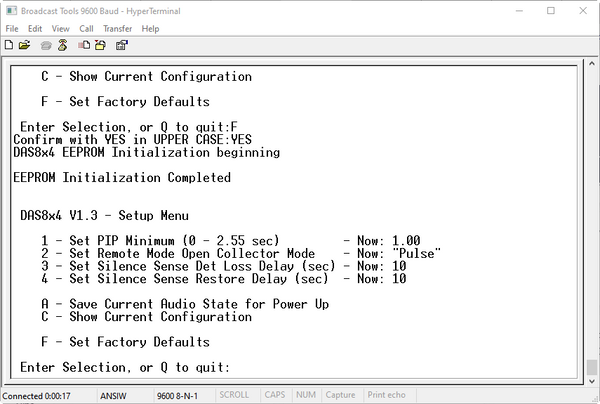The width and height of the screenshot is (600, 404).
Task: Click 'Confirm with YES in UPPER CASE' line
Action: [132, 140]
